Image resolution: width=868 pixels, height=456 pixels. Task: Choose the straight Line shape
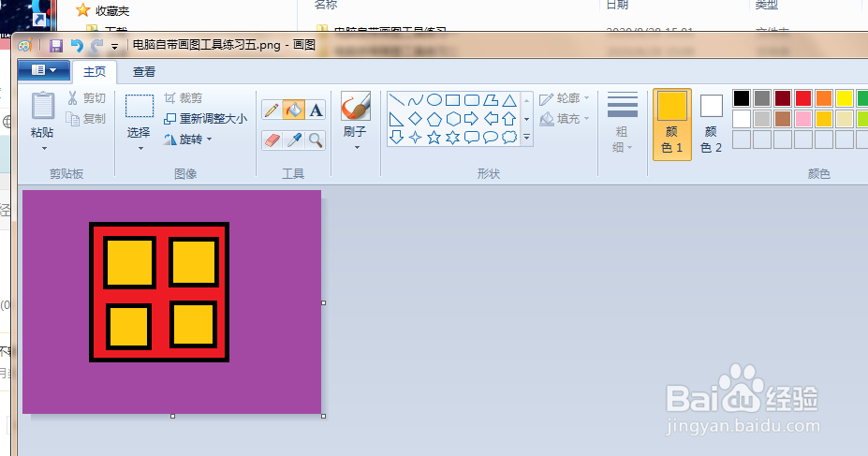[x=396, y=100]
